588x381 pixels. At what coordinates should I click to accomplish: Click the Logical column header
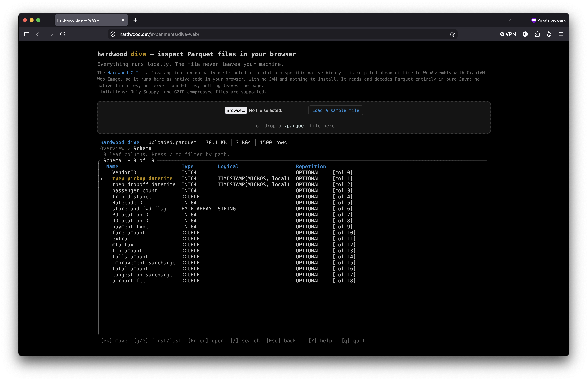click(228, 167)
